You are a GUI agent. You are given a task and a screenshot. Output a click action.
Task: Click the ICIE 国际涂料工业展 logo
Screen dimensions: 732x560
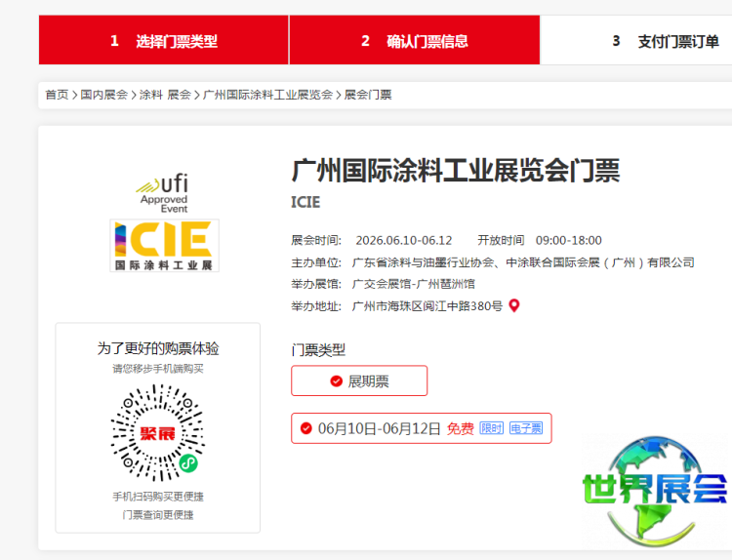coord(164,245)
